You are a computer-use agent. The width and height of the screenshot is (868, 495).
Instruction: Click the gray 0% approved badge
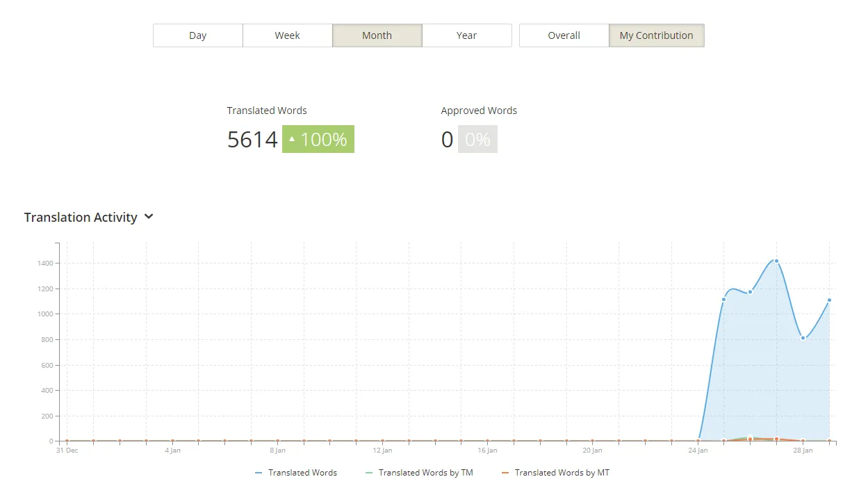pos(477,139)
